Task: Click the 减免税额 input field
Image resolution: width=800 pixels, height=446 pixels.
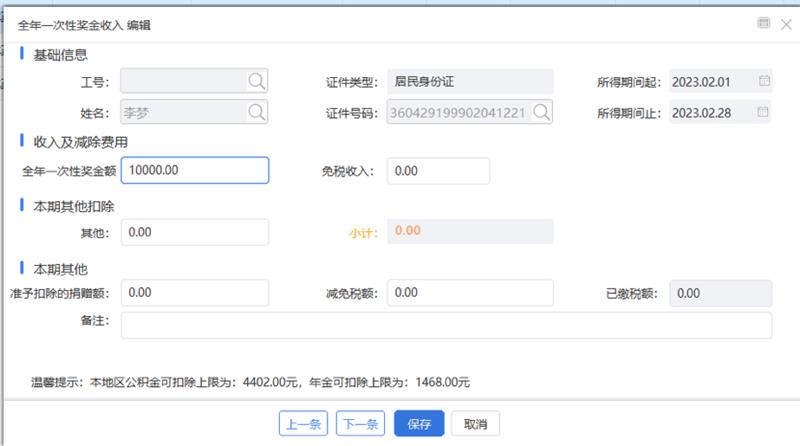Action: pos(470,293)
